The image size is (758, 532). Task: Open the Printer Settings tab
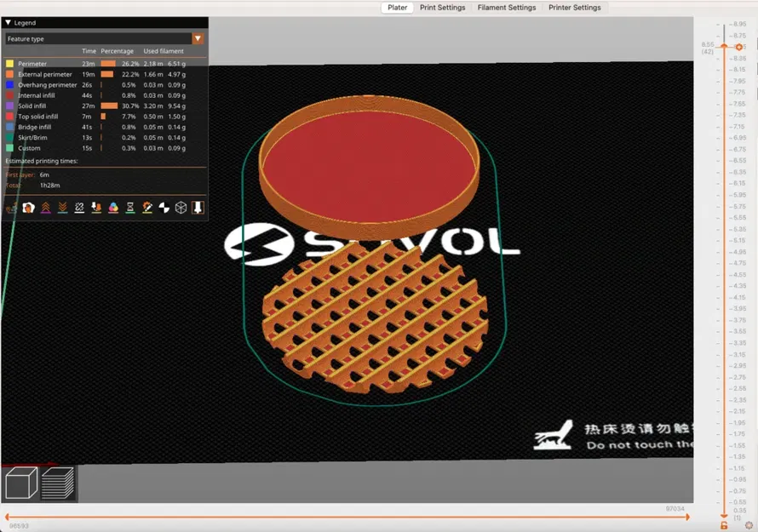(x=574, y=8)
